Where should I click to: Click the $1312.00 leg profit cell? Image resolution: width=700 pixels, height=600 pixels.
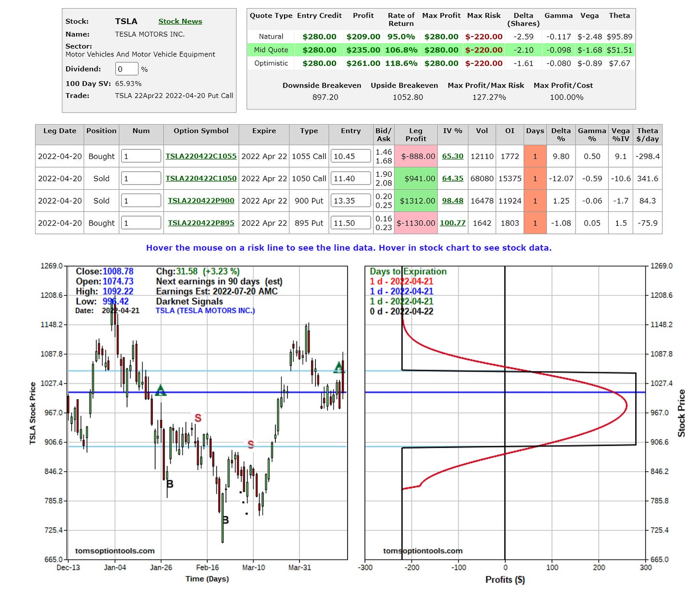point(416,201)
